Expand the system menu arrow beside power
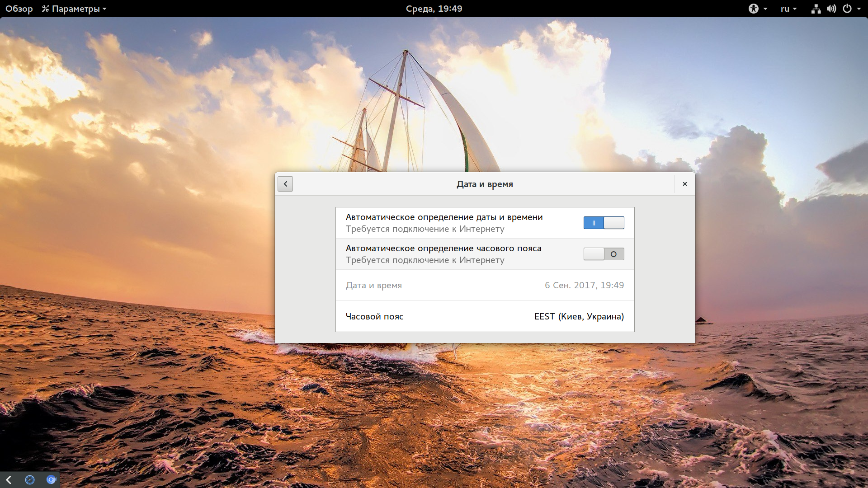868x488 pixels. pyautogui.click(x=859, y=9)
